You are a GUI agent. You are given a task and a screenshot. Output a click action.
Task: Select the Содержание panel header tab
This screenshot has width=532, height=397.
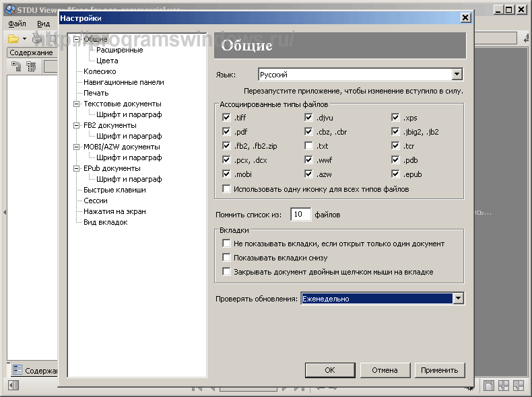[31, 52]
